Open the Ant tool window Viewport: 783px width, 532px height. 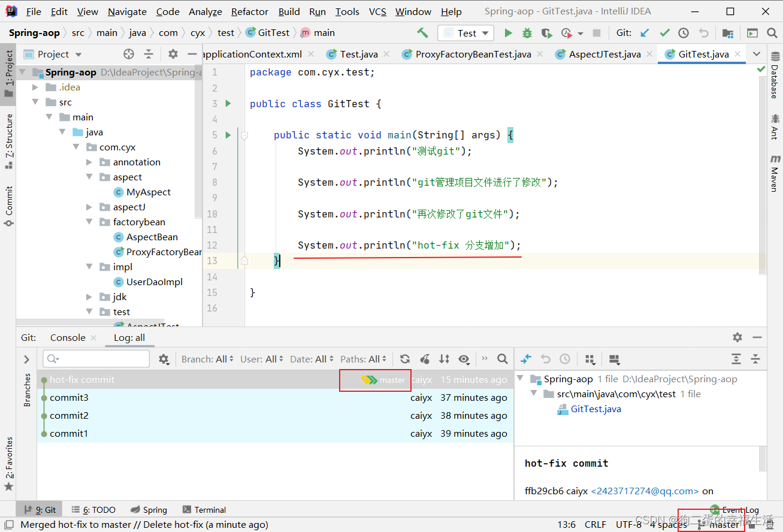click(775, 126)
